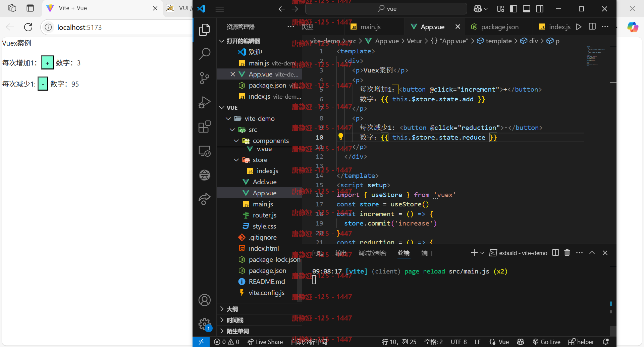
Task: Open Source Control view
Action: [x=205, y=78]
